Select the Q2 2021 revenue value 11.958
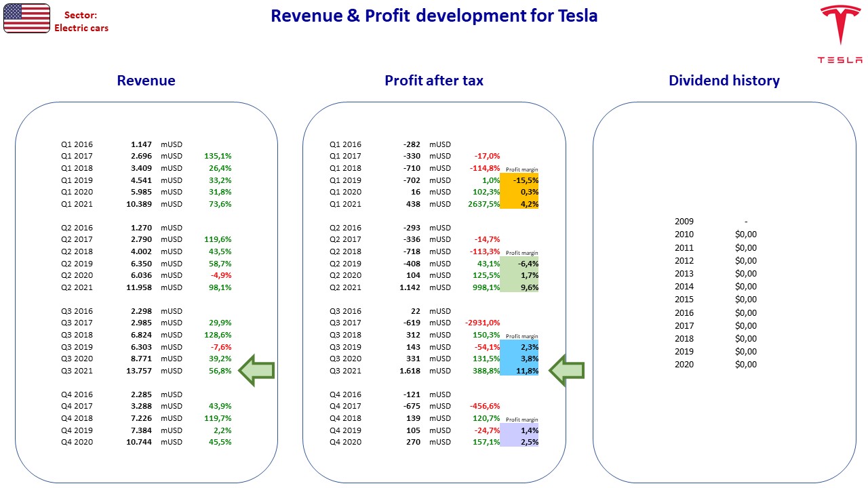 (x=138, y=287)
